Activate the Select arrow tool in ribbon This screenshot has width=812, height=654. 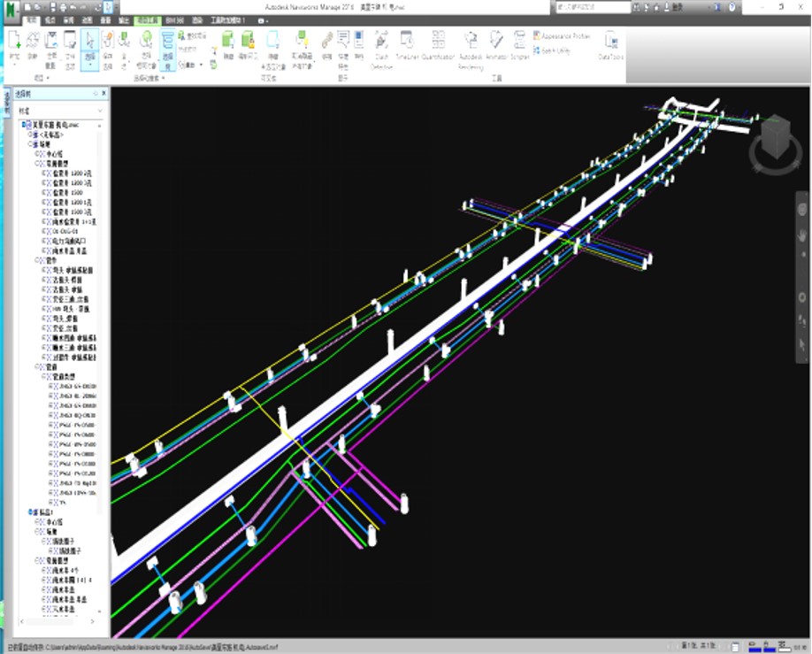(x=89, y=41)
